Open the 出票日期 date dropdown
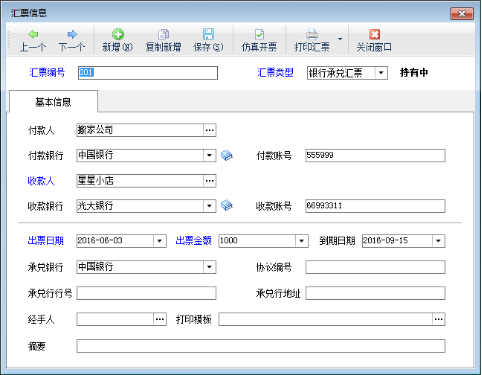 coord(160,241)
